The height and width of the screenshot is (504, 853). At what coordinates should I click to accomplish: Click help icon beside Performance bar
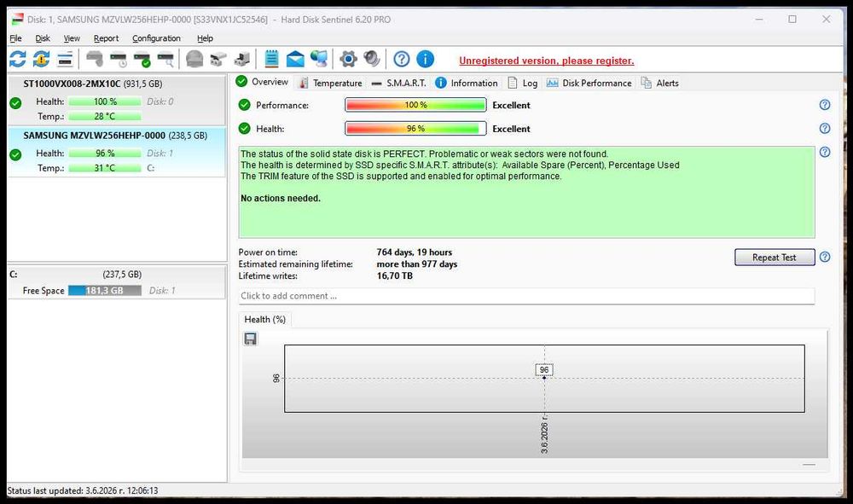point(825,105)
